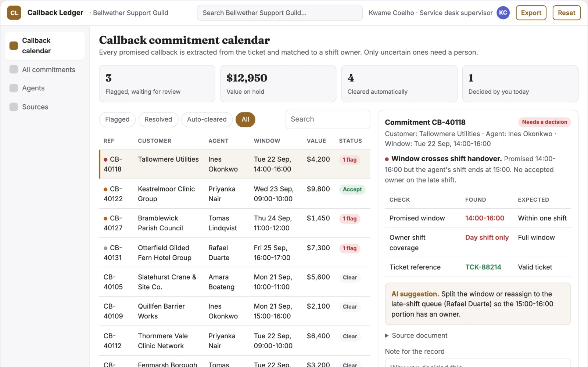Image resolution: width=588 pixels, height=367 pixels.
Task: Click the Note for the record text box
Action: pos(478,363)
